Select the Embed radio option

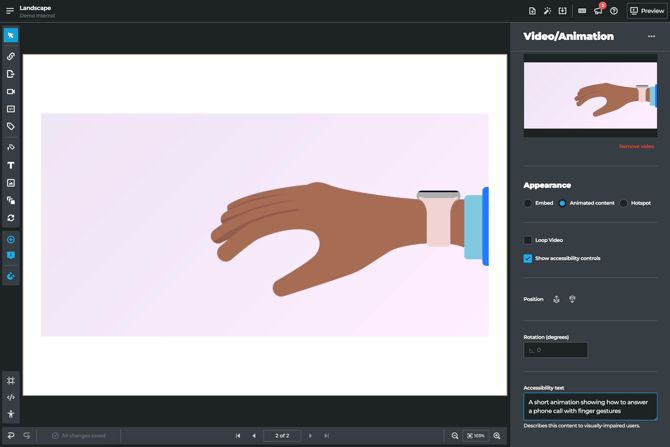click(x=528, y=203)
